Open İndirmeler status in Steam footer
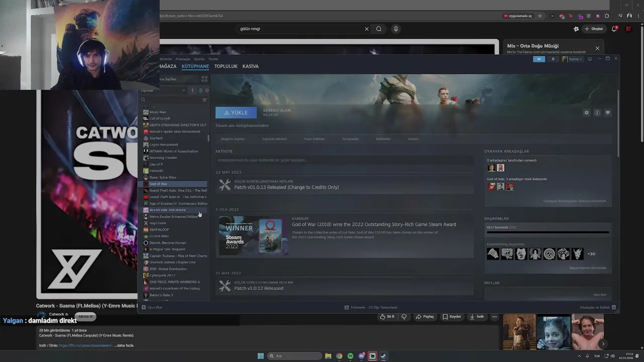The image size is (644, 362). (371, 307)
